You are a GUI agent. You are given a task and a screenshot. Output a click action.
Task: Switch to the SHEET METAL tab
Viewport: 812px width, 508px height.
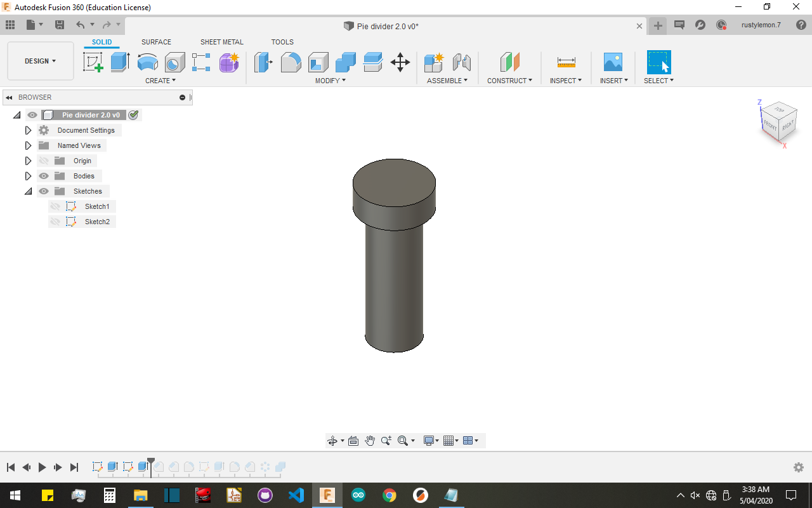[222, 42]
